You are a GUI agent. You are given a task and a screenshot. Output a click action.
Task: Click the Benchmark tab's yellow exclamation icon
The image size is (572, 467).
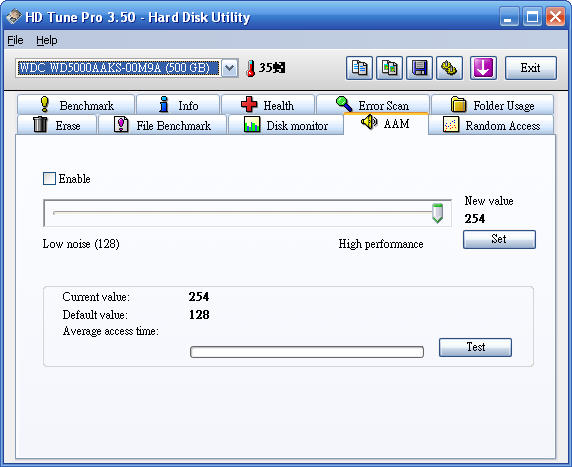click(45, 104)
